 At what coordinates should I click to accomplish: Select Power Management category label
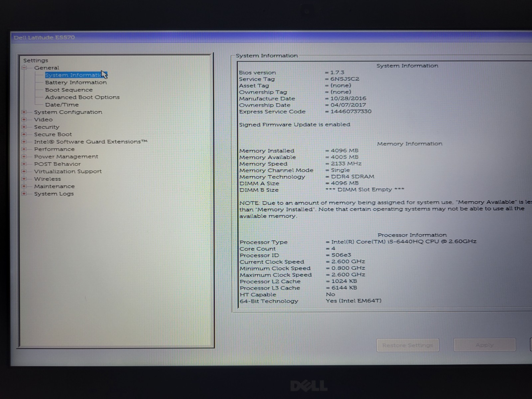(x=66, y=157)
